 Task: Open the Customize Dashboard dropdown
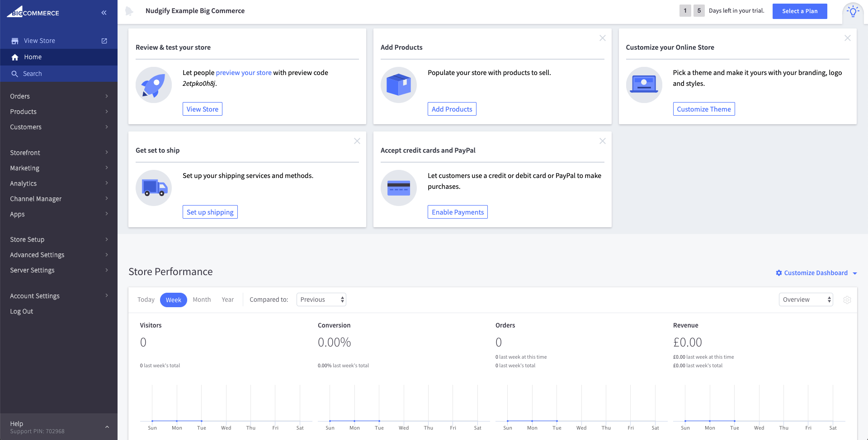click(x=854, y=273)
